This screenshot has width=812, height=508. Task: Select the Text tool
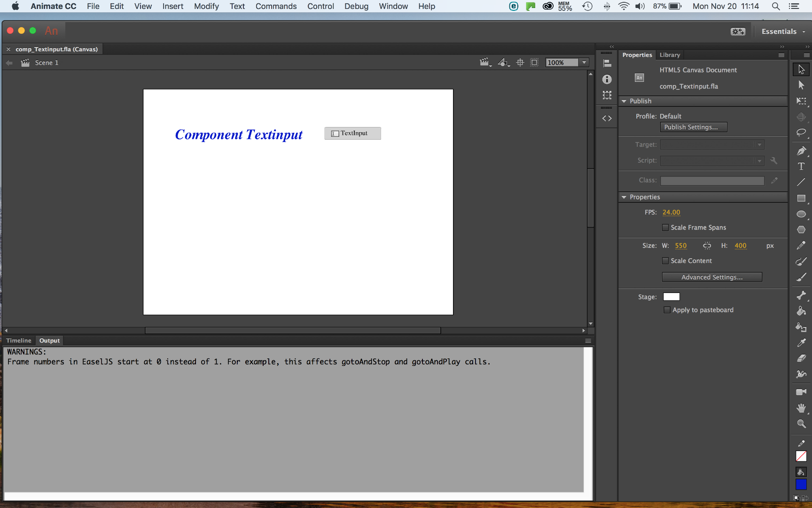point(801,167)
